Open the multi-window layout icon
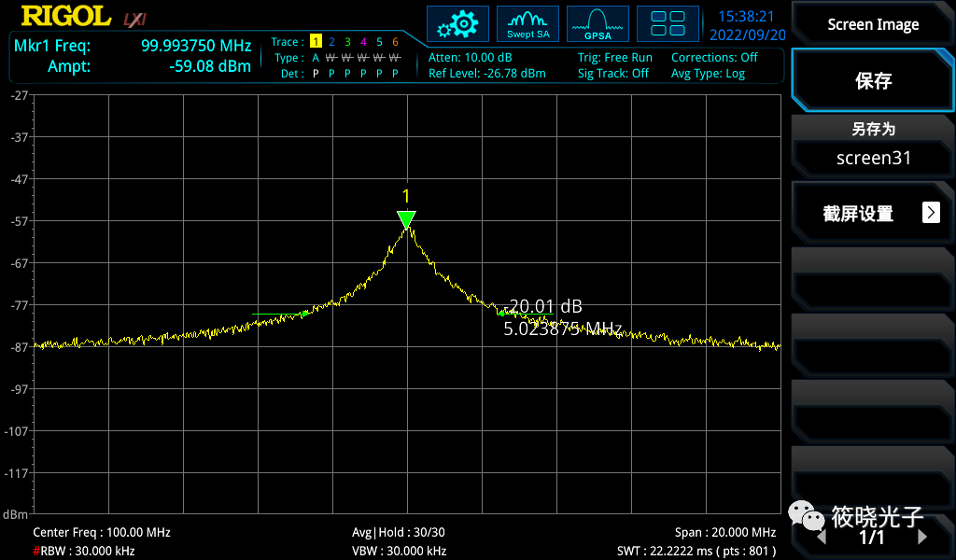 (x=668, y=23)
